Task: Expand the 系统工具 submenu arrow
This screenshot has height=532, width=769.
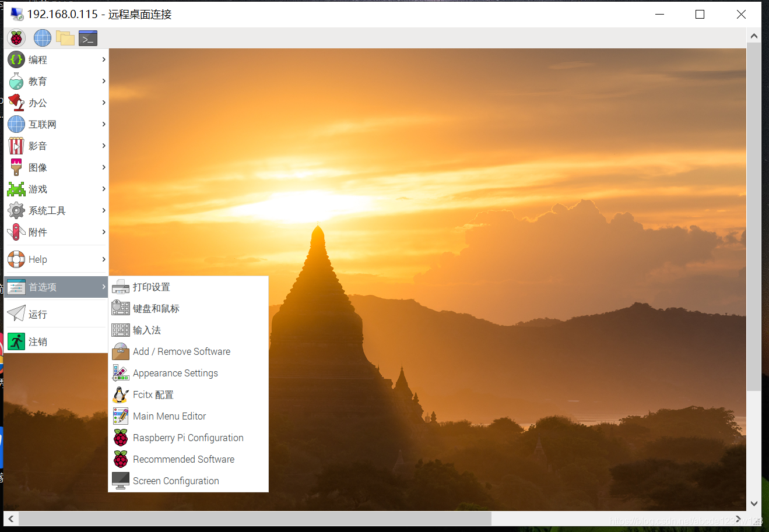Action: tap(104, 210)
